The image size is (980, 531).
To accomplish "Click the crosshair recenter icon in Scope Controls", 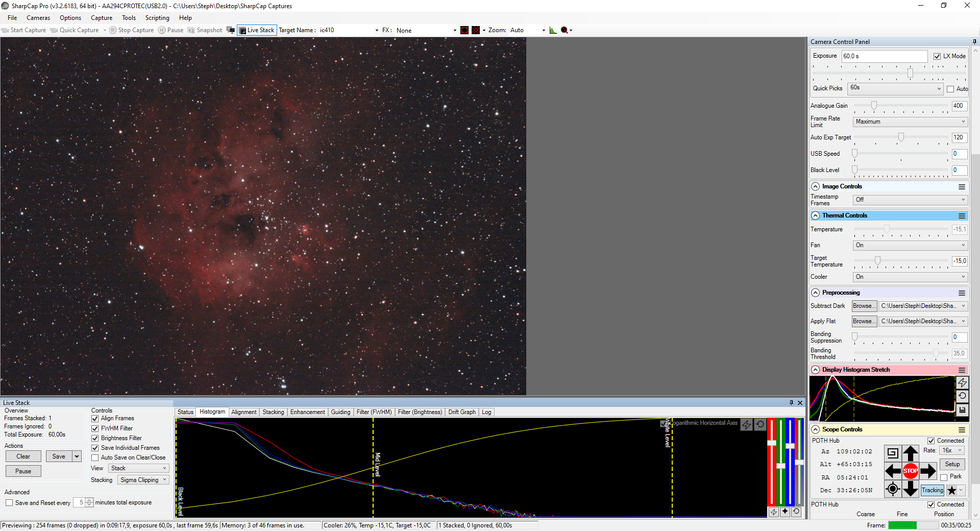I will coord(892,489).
